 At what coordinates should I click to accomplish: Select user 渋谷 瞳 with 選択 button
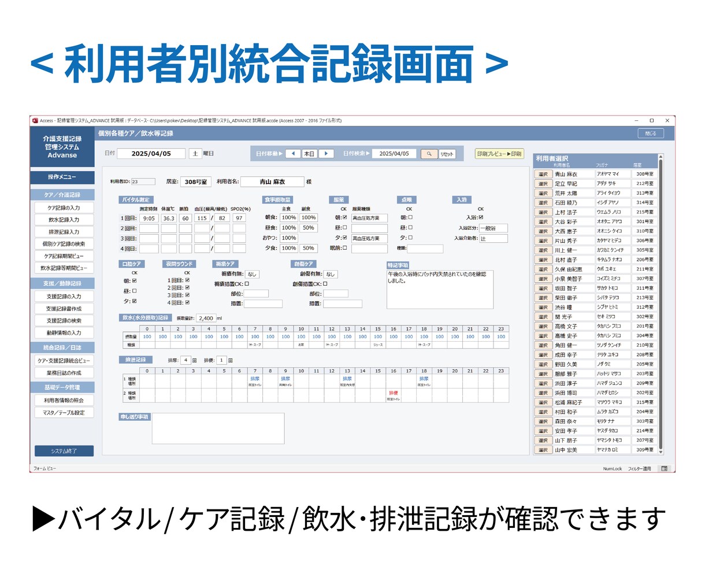(x=543, y=307)
